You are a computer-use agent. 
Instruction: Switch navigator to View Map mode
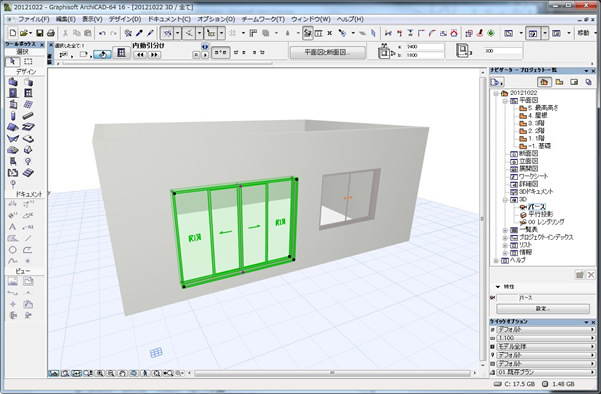point(559,82)
